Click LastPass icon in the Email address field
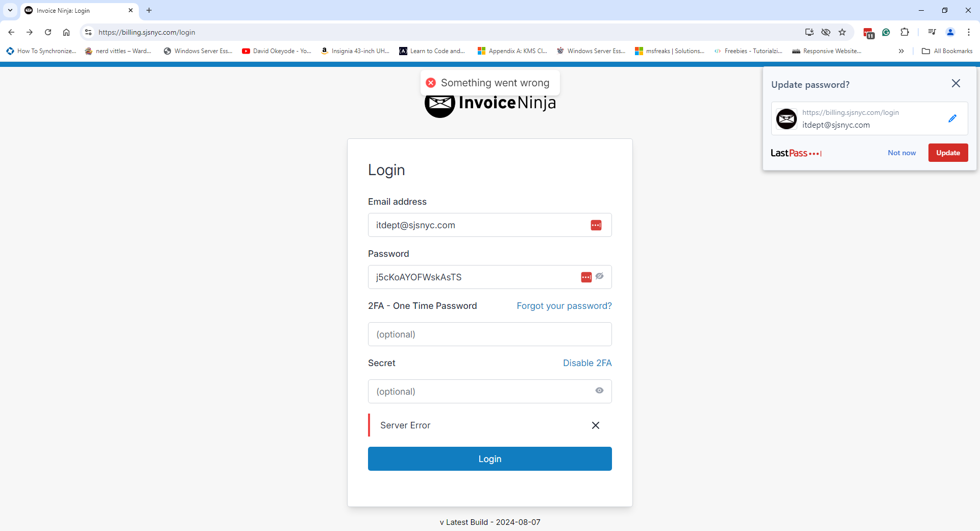 pos(596,225)
